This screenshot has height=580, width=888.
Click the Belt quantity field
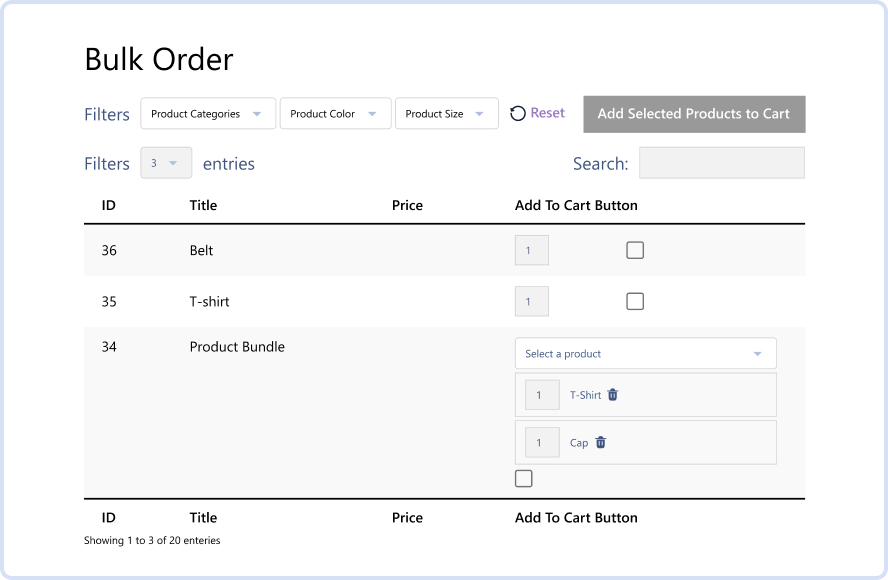(531, 249)
